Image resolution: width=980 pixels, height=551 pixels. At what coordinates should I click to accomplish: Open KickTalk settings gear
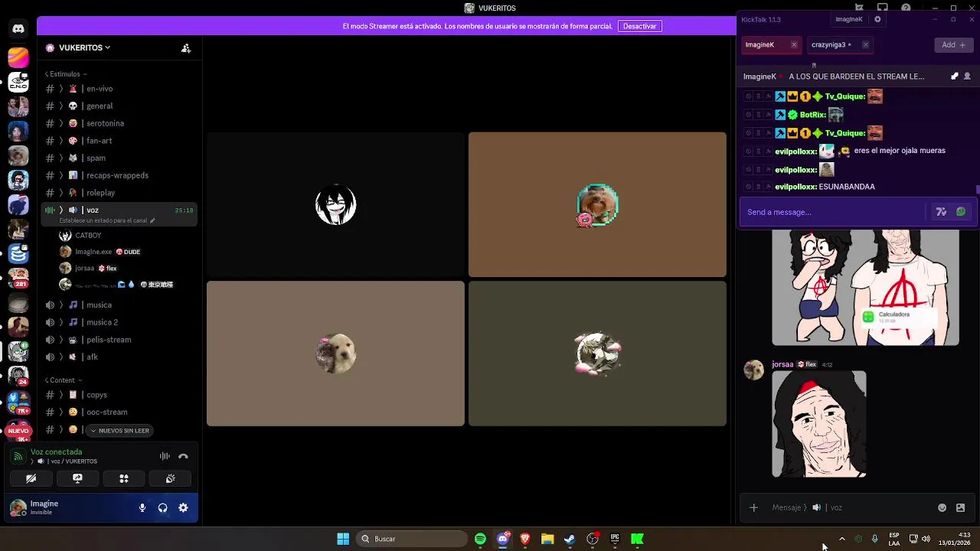(x=877, y=20)
